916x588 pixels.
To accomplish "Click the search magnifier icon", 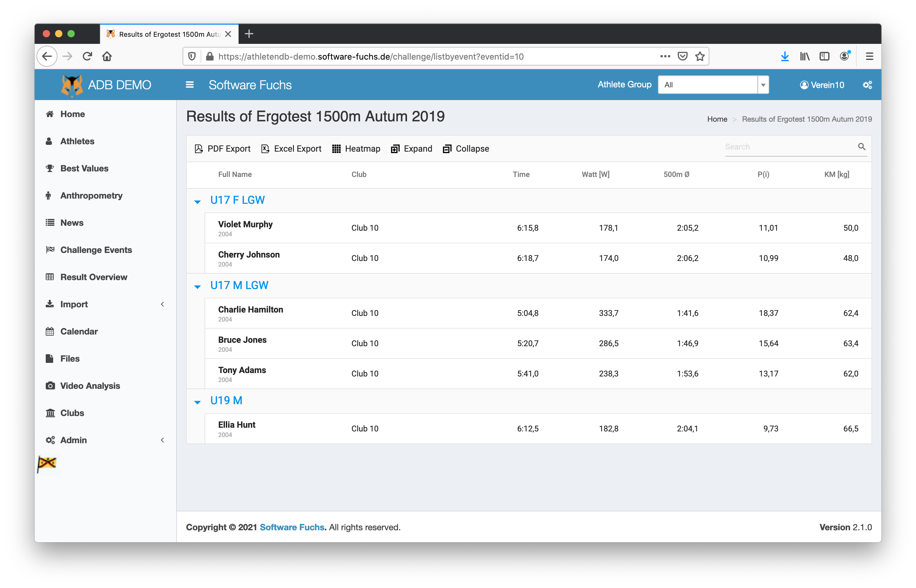I will point(862,147).
